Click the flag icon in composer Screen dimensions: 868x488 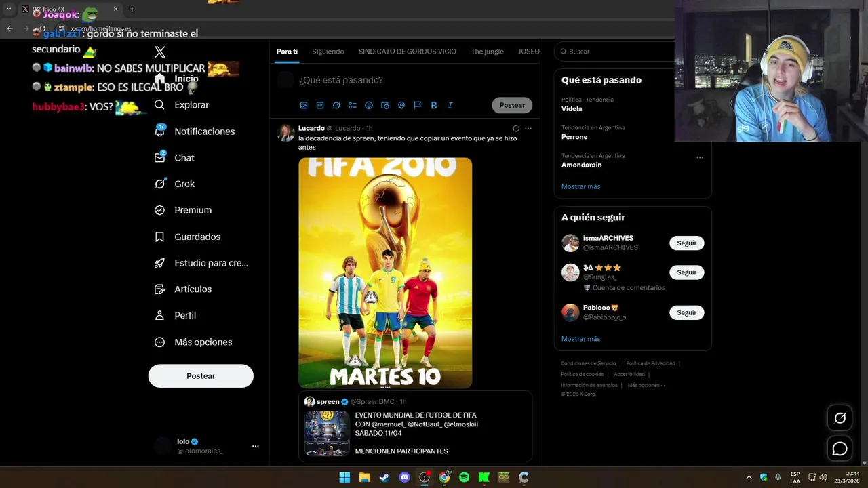(x=418, y=106)
